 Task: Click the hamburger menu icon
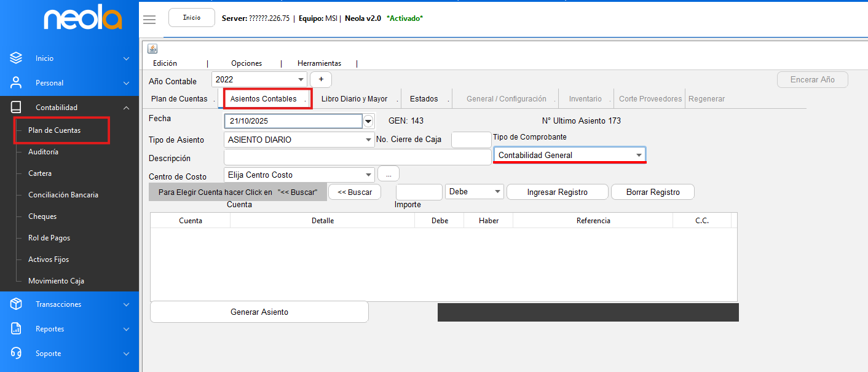point(149,19)
